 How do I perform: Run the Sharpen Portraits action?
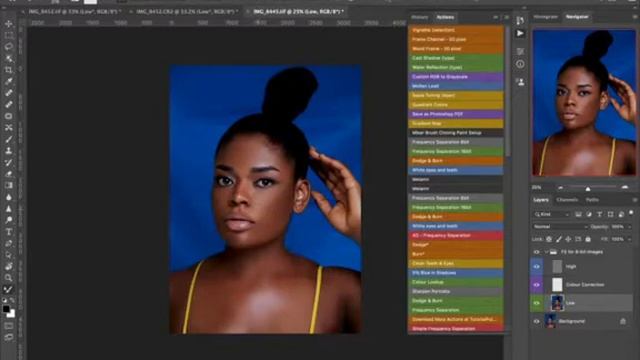[x=456, y=291]
